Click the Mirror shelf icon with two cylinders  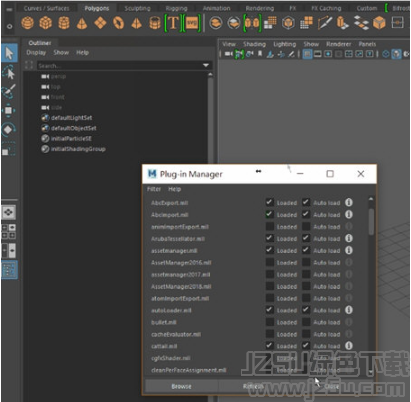click(252, 23)
